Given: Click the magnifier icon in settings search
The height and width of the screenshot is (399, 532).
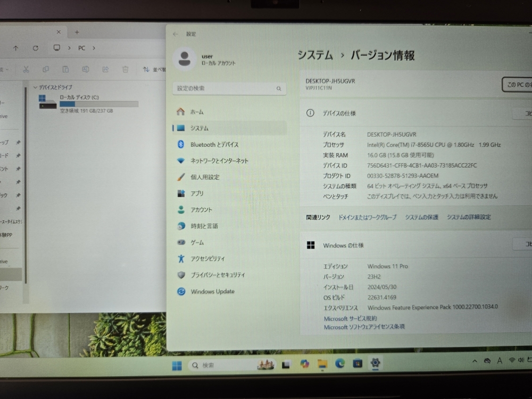Looking at the screenshot, I should coord(279,88).
